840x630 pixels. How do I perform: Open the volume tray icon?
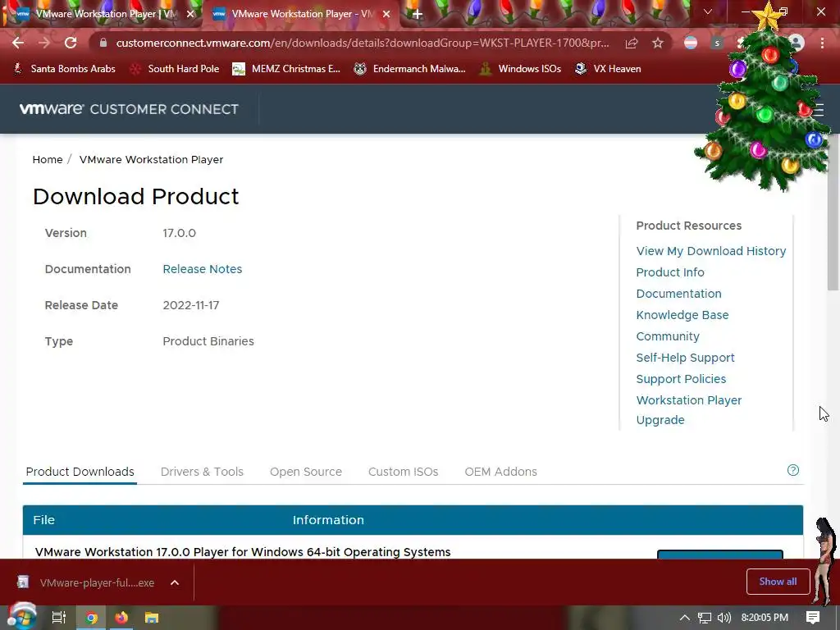pyautogui.click(x=724, y=618)
